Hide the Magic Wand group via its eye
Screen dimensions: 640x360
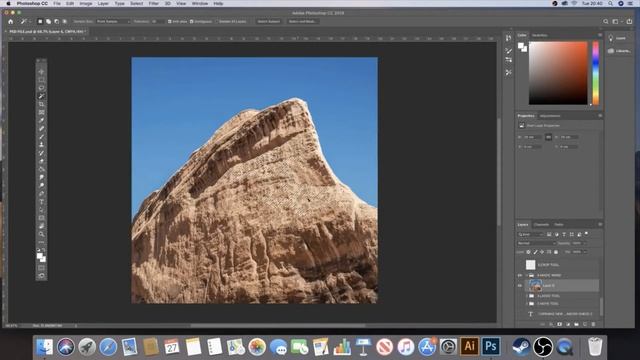pos(520,276)
